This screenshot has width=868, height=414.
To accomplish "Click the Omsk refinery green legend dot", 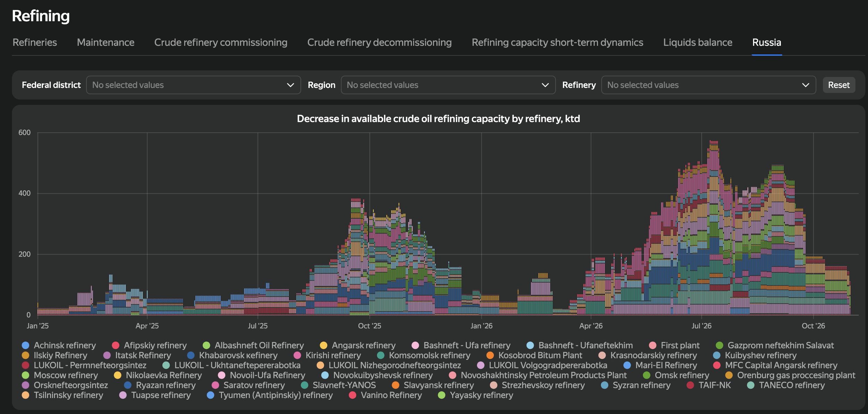I will pos(646,375).
